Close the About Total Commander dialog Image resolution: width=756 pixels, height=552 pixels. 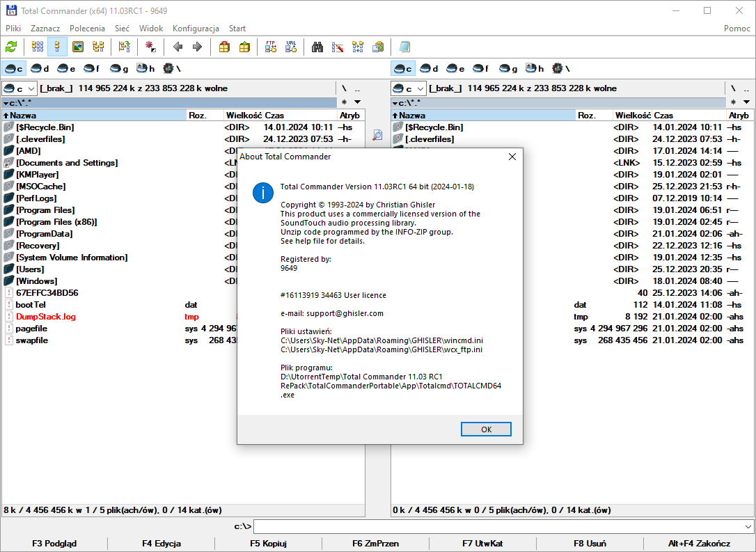[512, 157]
